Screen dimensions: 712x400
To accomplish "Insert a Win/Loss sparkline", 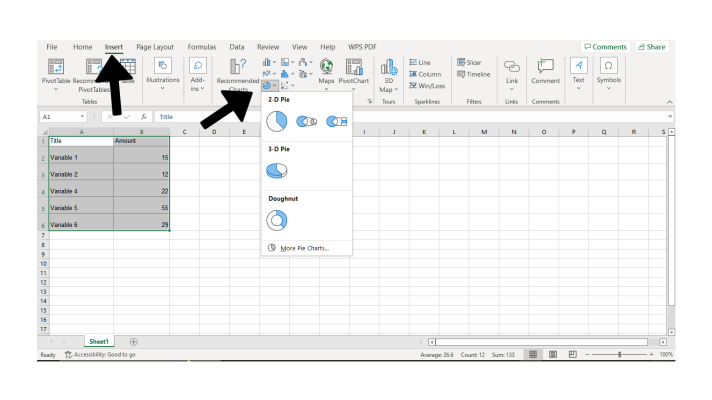I will [x=427, y=85].
